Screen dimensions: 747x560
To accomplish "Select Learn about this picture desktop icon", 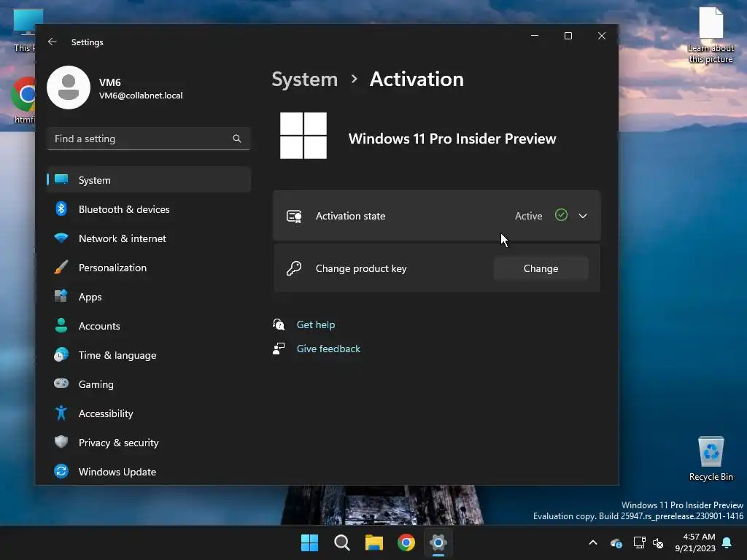I will [711, 35].
